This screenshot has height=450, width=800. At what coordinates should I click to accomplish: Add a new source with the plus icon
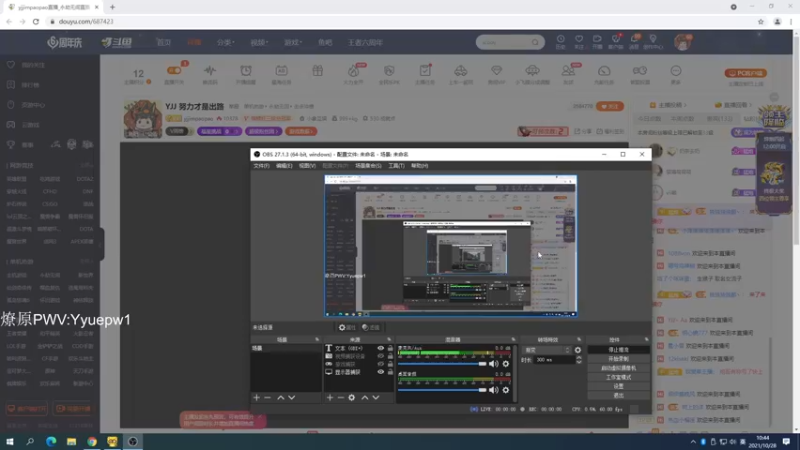330,397
